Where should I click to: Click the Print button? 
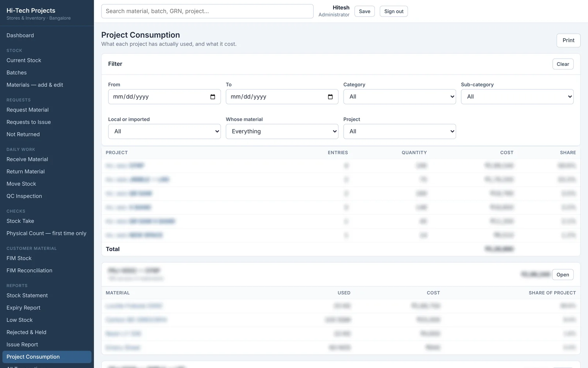[568, 40]
